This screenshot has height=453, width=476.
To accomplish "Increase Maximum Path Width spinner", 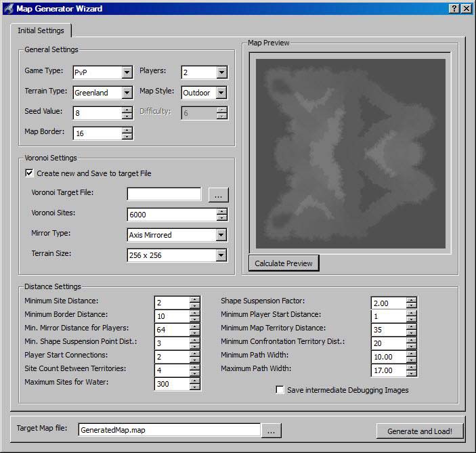I will 411,367.
